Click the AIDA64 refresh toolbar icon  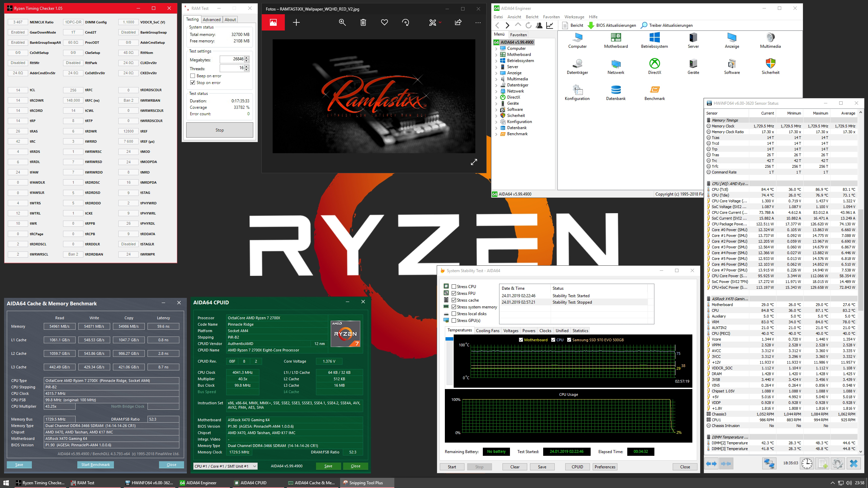pyautogui.click(x=528, y=25)
